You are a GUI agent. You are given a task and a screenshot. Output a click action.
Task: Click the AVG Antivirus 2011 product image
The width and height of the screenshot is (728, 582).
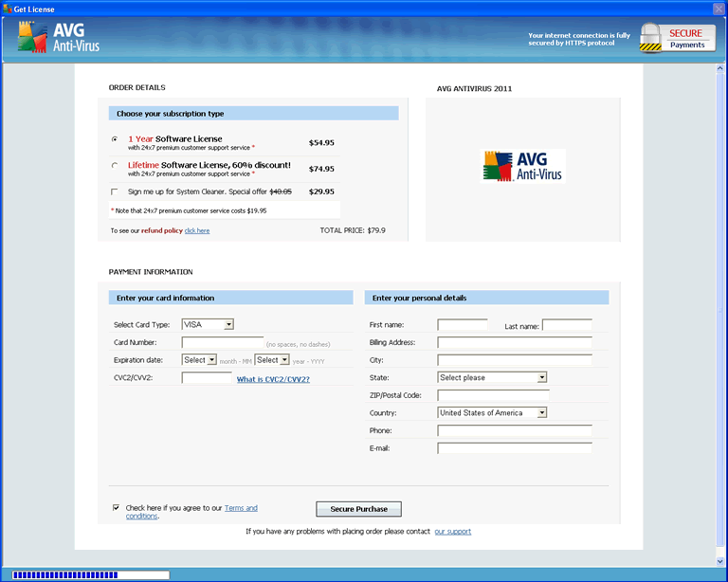pos(524,166)
